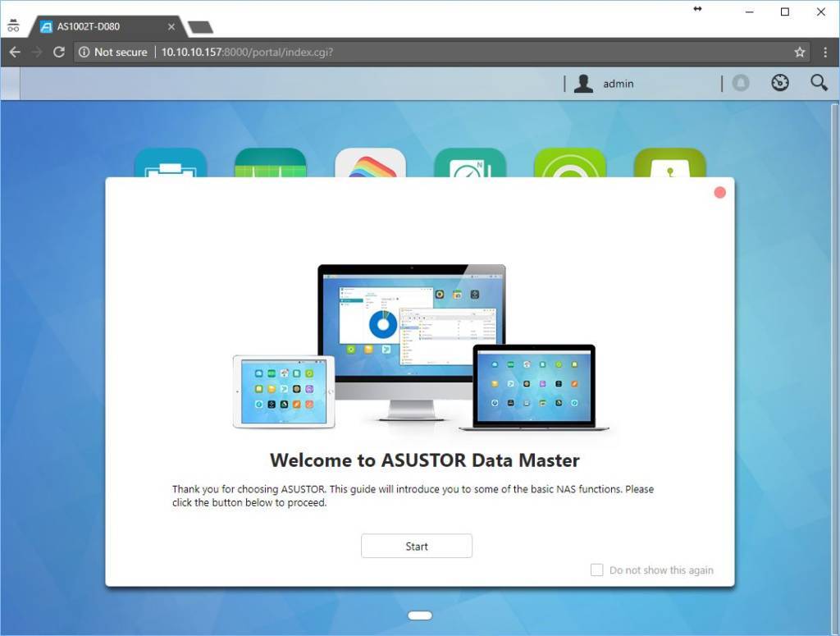Open the green circular target app icon
Image resolution: width=840 pixels, height=636 pixels.
tap(570, 162)
